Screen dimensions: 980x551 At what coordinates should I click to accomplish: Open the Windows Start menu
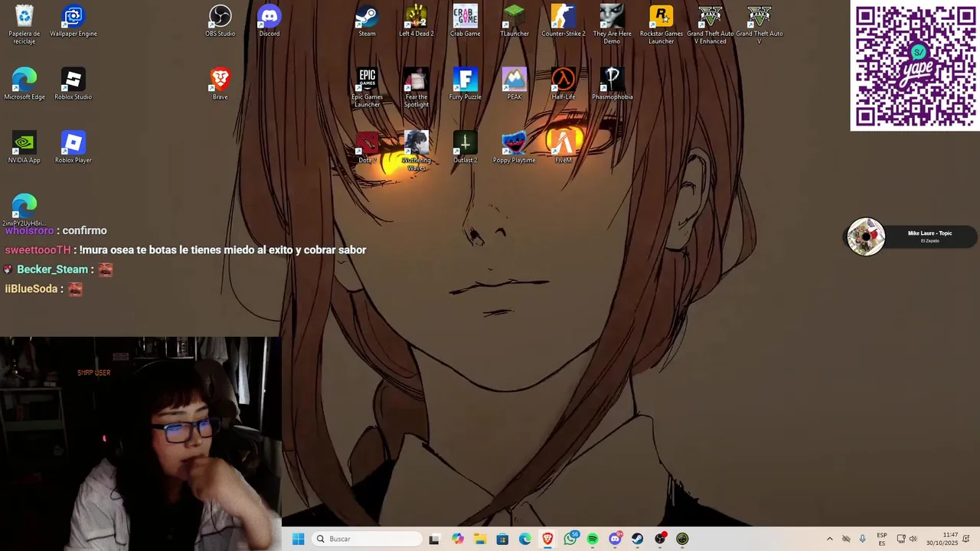pyautogui.click(x=299, y=539)
